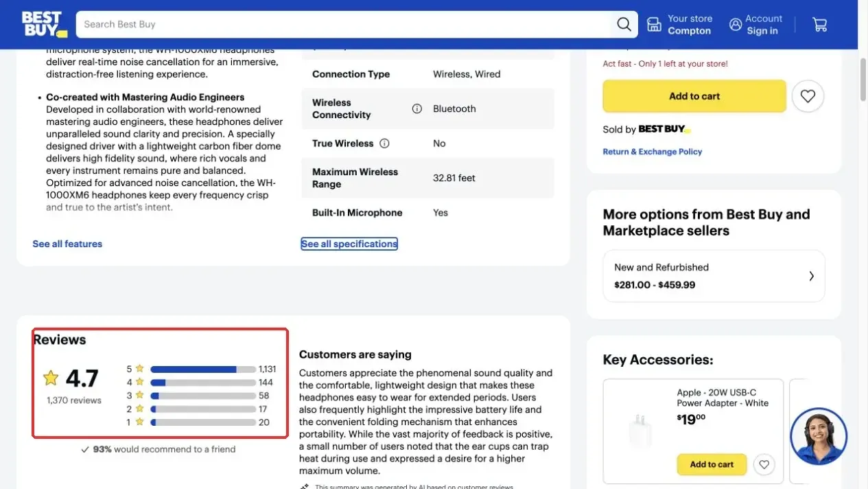Click the Maximum Wireless Range label

pos(355,178)
